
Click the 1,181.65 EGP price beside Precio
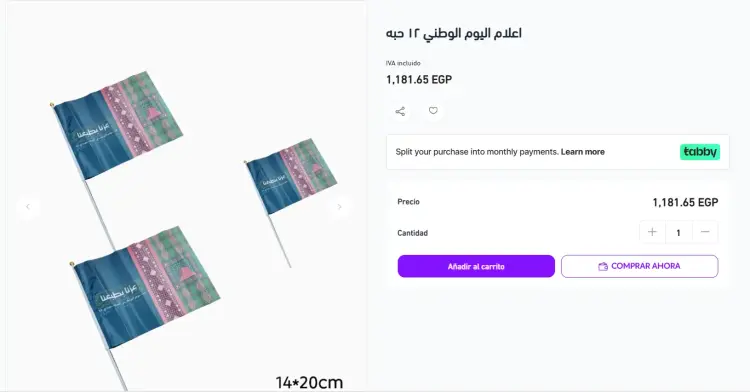[x=685, y=203]
